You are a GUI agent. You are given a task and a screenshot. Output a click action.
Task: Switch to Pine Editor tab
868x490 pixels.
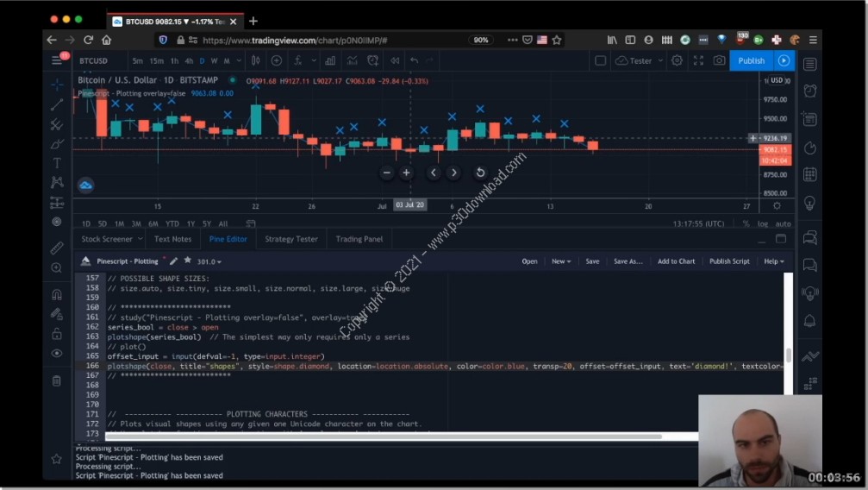[x=228, y=239]
